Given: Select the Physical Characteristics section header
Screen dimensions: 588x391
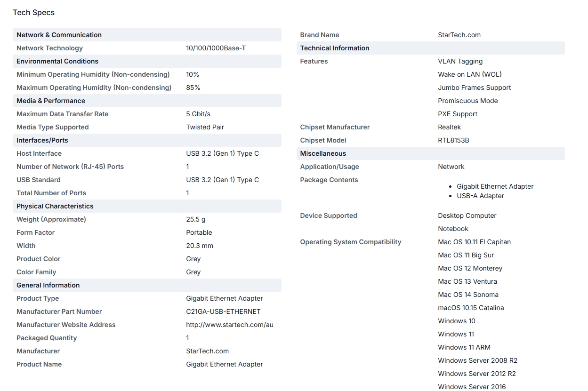Looking at the screenshot, I should pos(147,206).
